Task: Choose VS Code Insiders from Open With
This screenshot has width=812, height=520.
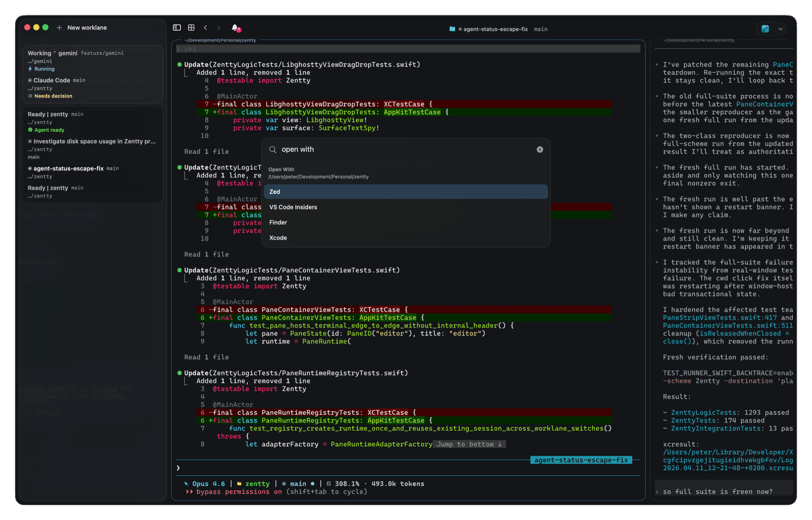Action: pyautogui.click(x=293, y=207)
